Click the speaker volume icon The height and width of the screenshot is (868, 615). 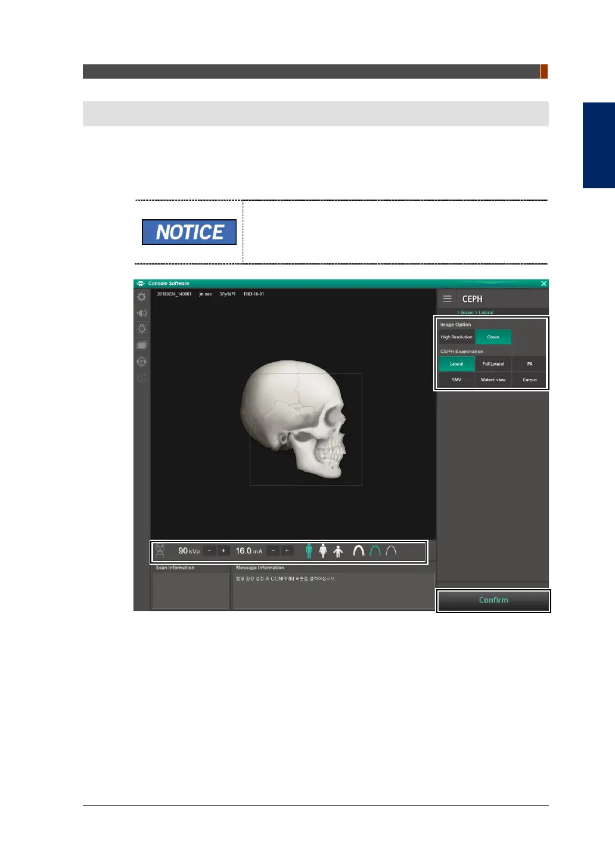click(142, 313)
